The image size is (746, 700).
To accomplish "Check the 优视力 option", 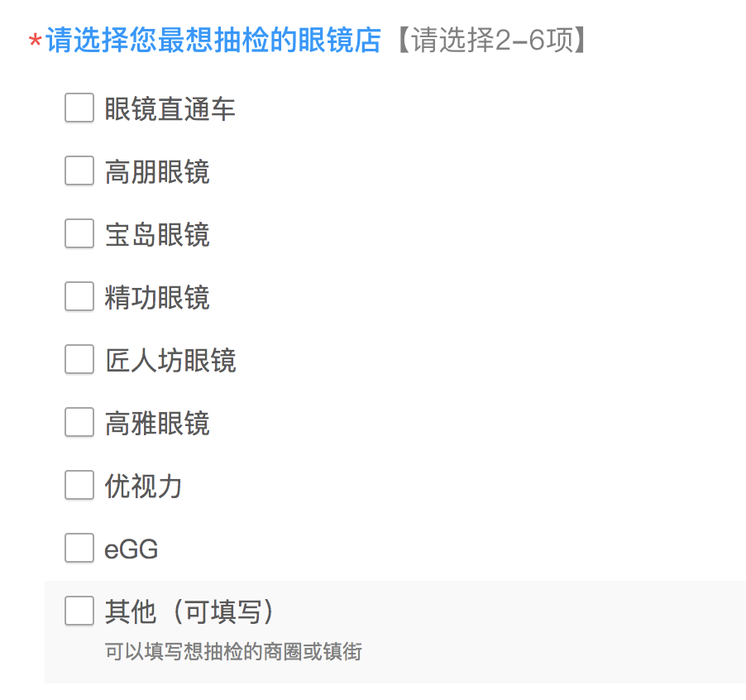I will pyautogui.click(x=79, y=485).
